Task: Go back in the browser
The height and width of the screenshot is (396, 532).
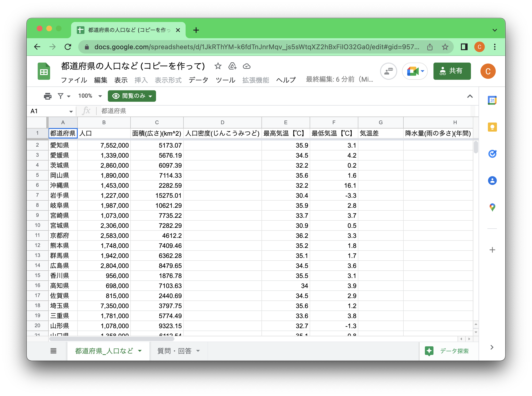Action: [x=37, y=47]
